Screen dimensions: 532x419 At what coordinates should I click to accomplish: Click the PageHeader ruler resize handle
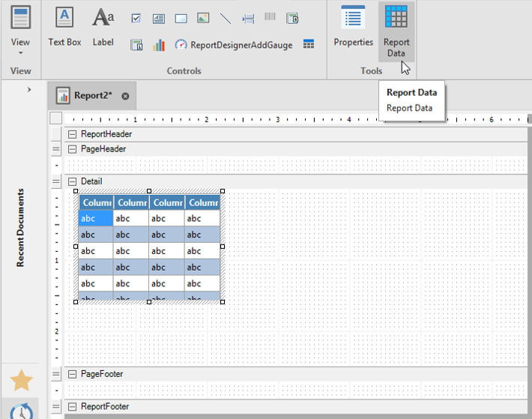tap(56, 149)
